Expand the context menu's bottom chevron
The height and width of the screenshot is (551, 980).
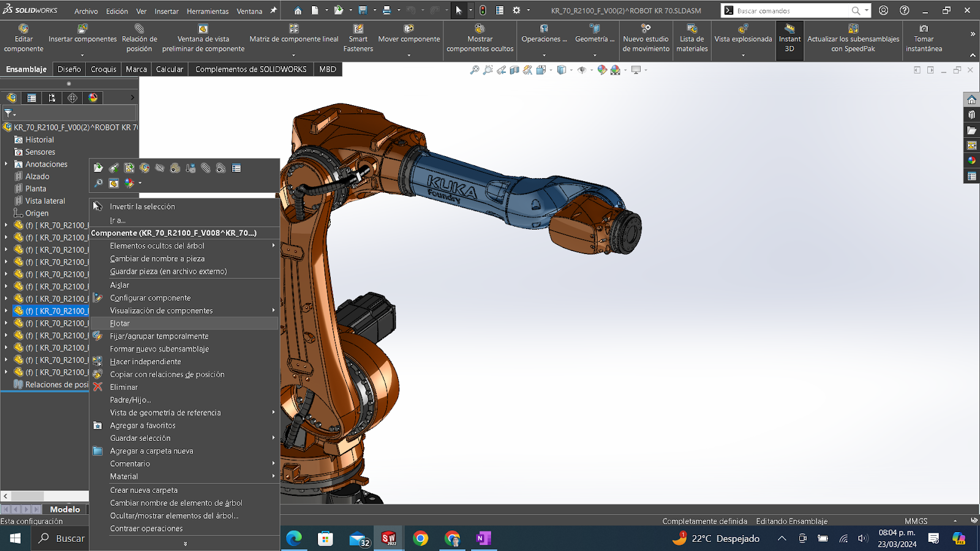185,544
